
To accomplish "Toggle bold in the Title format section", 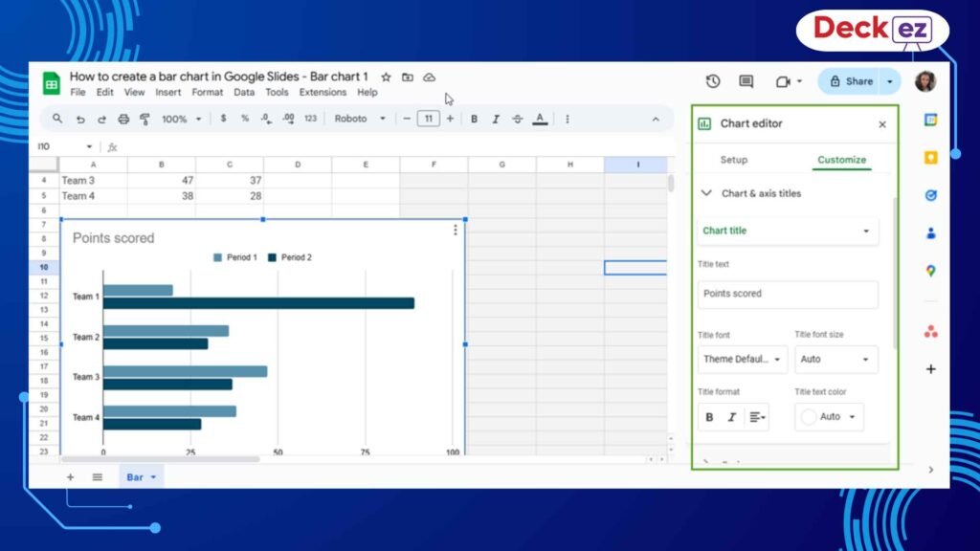I will 709,417.
